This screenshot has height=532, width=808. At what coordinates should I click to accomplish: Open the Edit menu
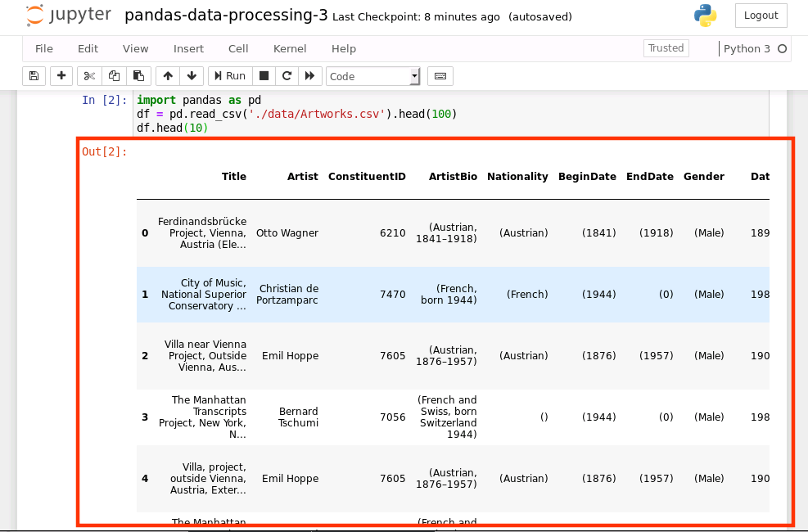(x=88, y=49)
